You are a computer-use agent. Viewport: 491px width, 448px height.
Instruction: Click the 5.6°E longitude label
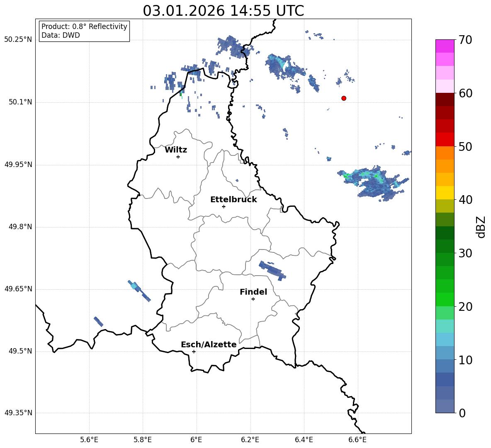89,440
